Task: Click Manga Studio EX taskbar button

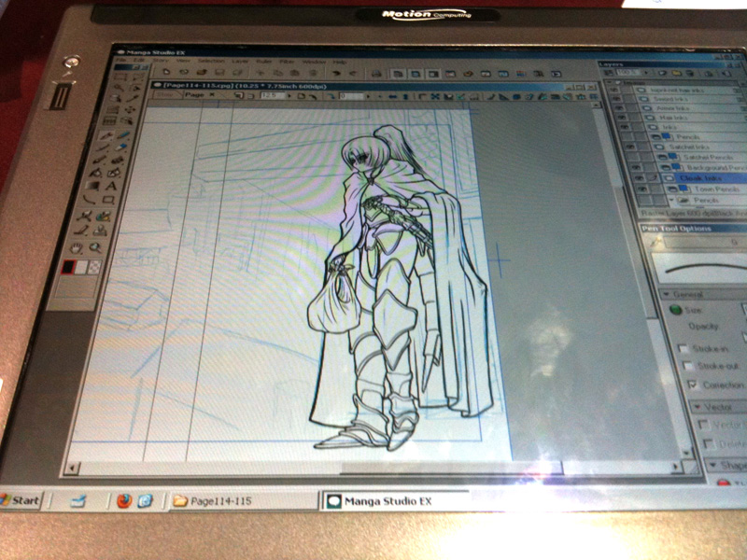Action: tap(394, 501)
